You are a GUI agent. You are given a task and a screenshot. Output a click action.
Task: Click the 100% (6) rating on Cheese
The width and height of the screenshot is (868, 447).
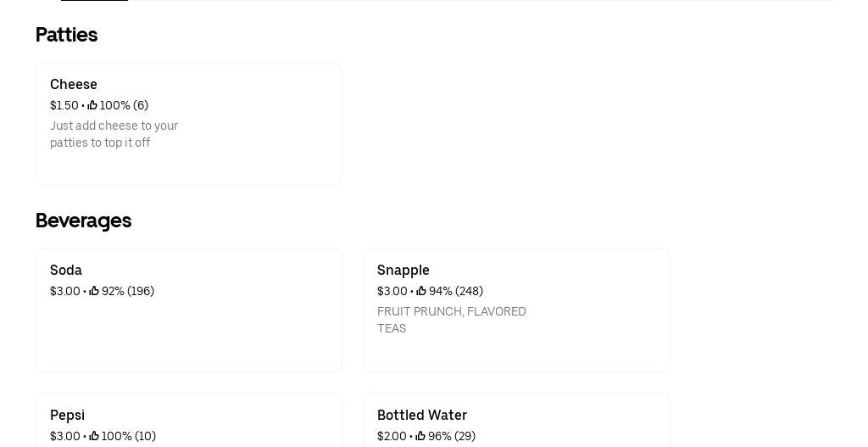coord(124,106)
